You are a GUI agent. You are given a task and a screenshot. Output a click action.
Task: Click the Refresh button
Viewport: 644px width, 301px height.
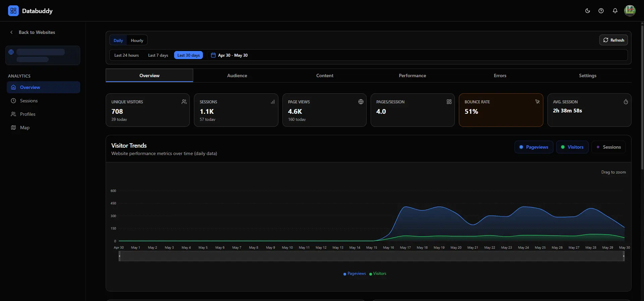click(x=613, y=40)
